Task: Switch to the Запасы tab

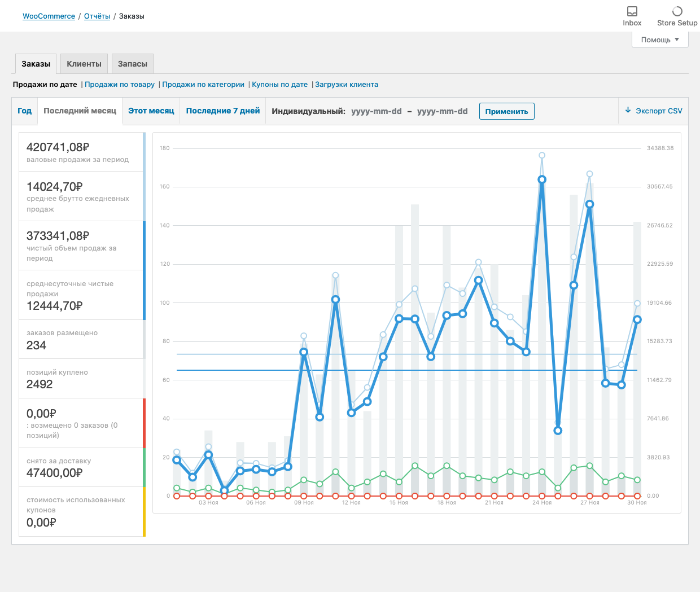Action: [133, 64]
